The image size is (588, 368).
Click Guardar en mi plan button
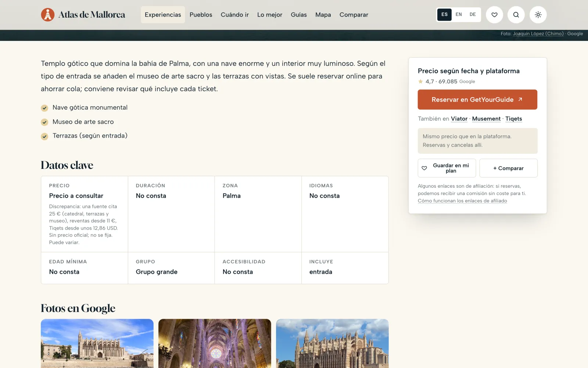(x=447, y=168)
